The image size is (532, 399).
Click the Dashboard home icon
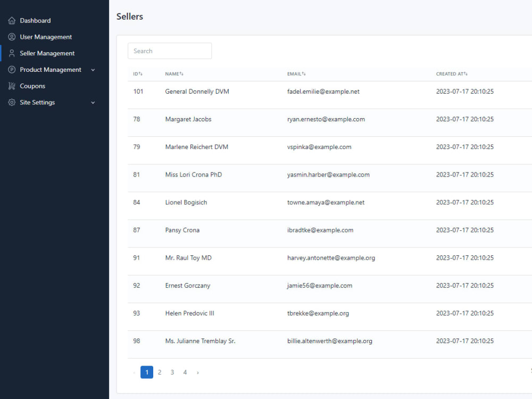[x=12, y=21]
